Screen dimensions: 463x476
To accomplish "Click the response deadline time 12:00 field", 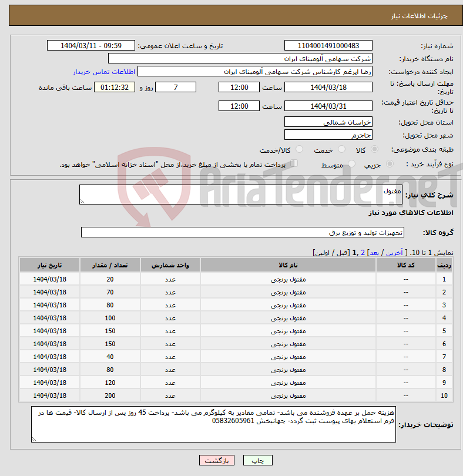I will coord(239,88).
